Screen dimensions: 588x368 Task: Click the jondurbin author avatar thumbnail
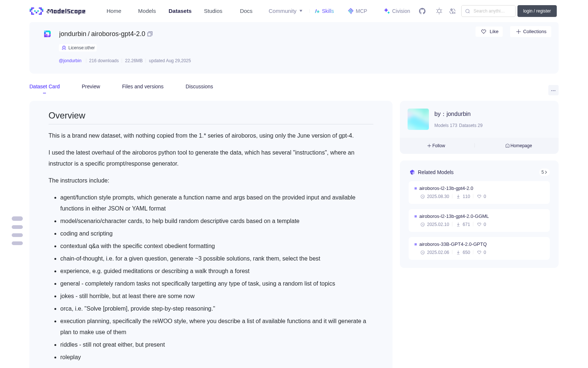[418, 119]
